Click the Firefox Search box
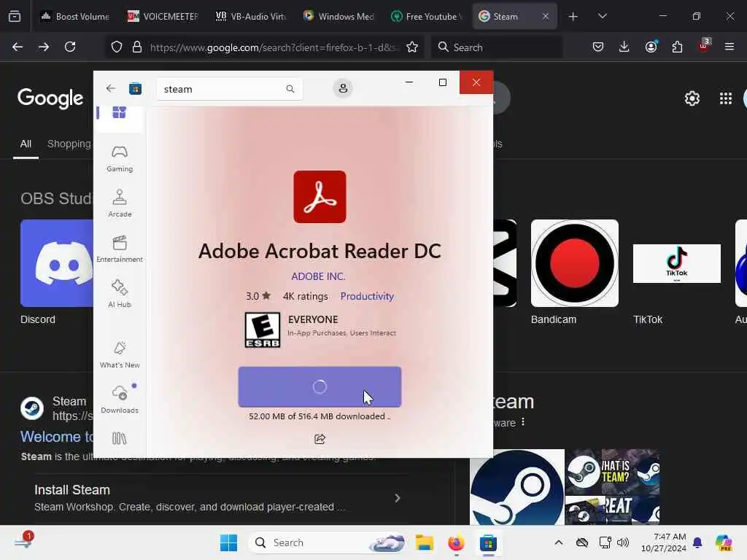The height and width of the screenshot is (560, 747). coord(497,47)
